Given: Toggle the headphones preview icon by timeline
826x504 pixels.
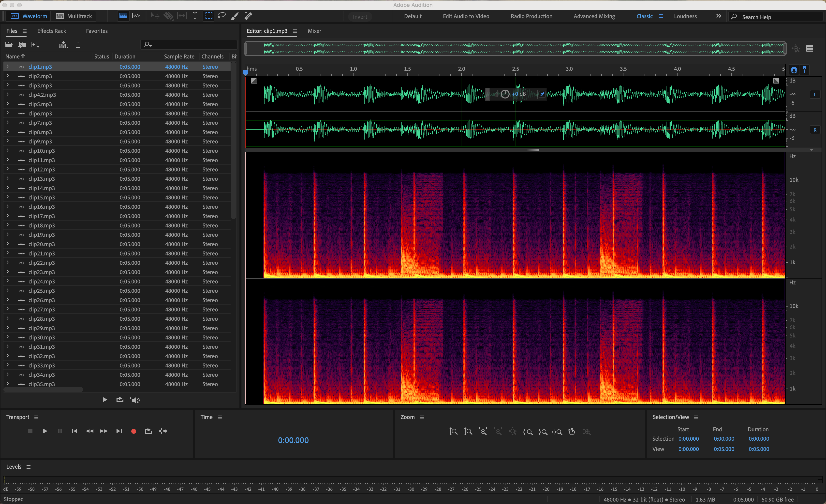Looking at the screenshot, I should [x=794, y=70].
